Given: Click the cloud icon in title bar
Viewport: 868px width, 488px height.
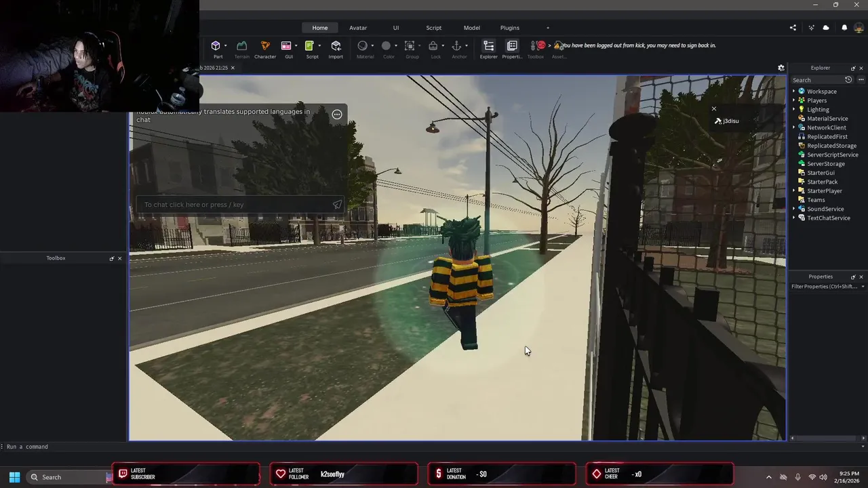Looking at the screenshot, I should pyautogui.click(x=826, y=28).
